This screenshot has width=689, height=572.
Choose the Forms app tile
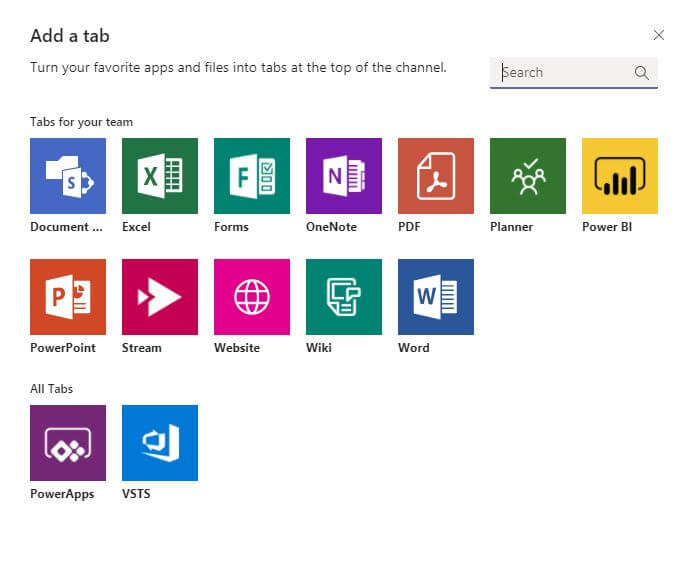[252, 176]
